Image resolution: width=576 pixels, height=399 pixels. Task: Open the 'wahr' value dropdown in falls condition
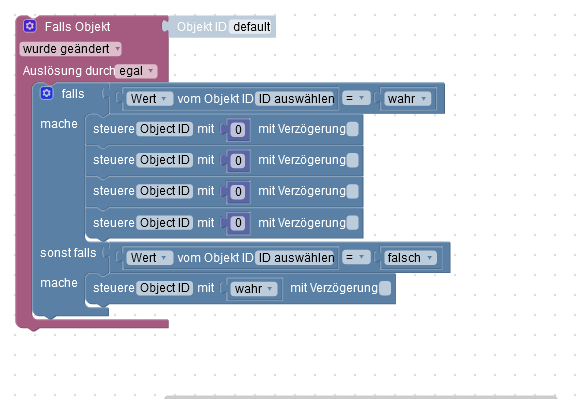coord(407,98)
